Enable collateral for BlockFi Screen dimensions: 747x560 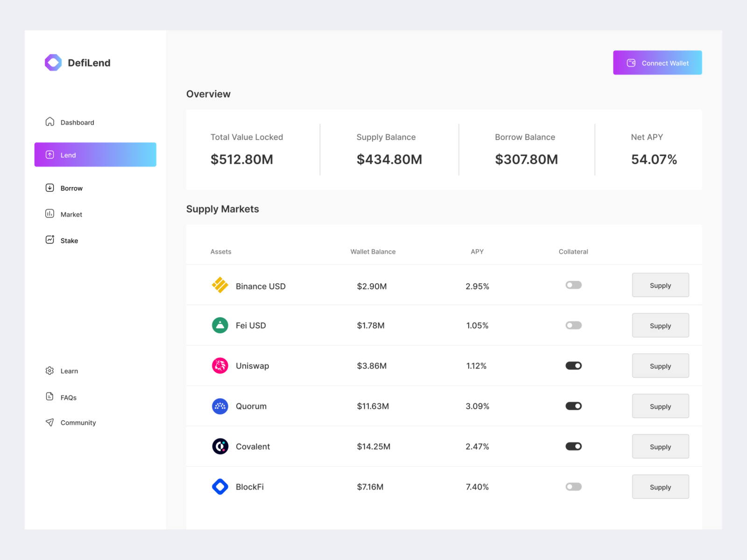click(573, 487)
